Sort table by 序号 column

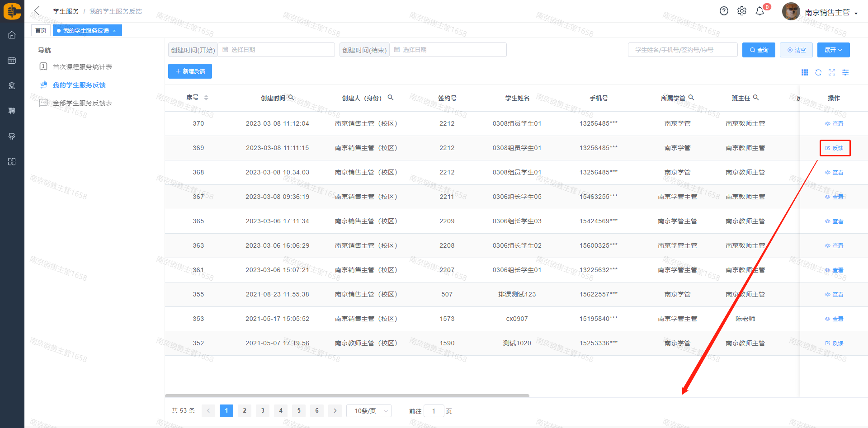point(206,98)
